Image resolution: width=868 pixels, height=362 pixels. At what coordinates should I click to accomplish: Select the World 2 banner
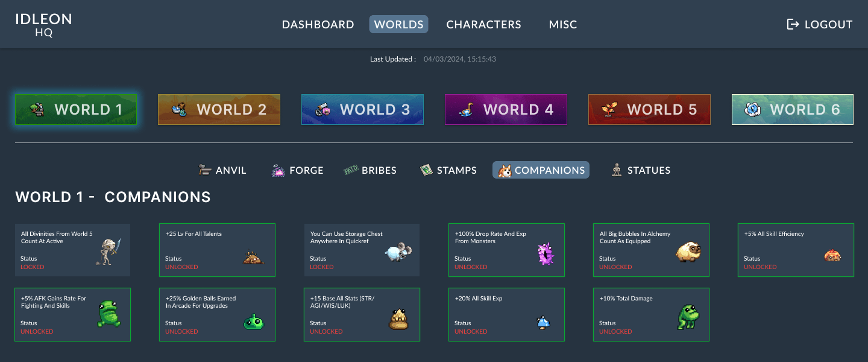[219, 109]
